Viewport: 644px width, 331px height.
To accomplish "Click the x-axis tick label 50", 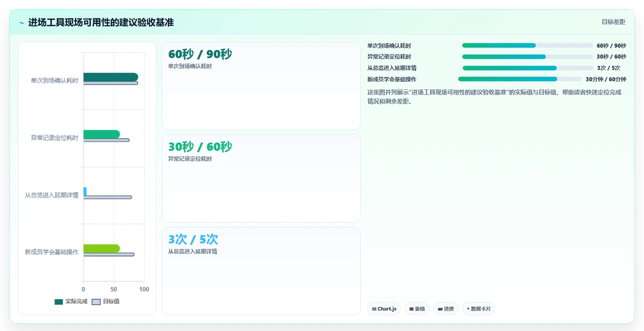I will [x=114, y=289].
